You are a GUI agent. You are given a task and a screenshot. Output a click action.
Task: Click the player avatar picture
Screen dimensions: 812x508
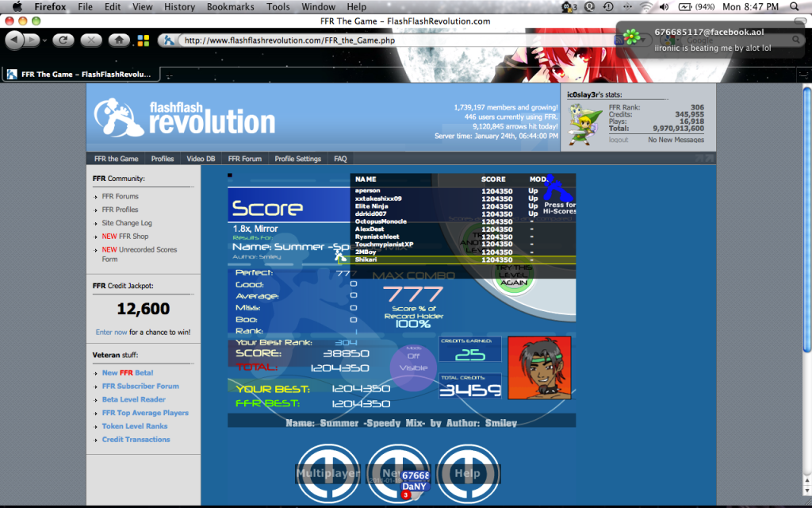pyautogui.click(x=538, y=368)
